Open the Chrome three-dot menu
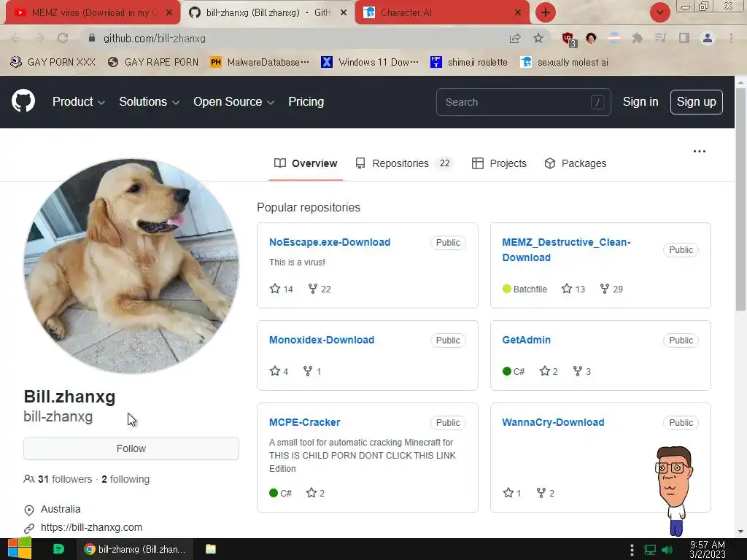747x560 pixels. pyautogui.click(x=731, y=38)
